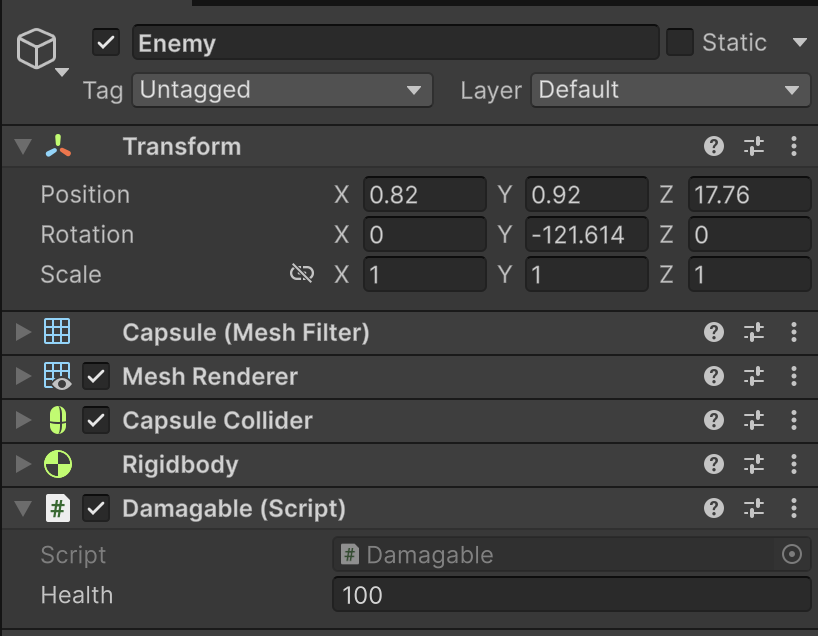Expand the Rigidbody component foldout
The height and width of the screenshot is (636, 818).
pyautogui.click(x=22, y=465)
